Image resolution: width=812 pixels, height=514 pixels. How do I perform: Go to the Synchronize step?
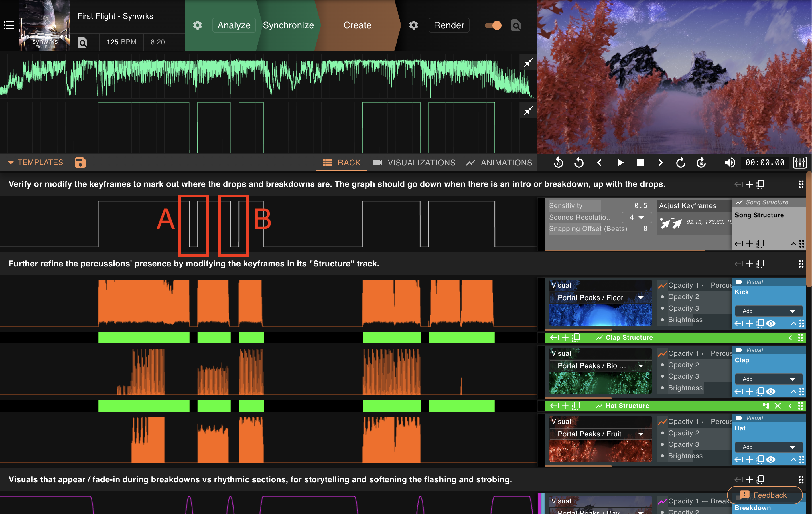click(288, 25)
